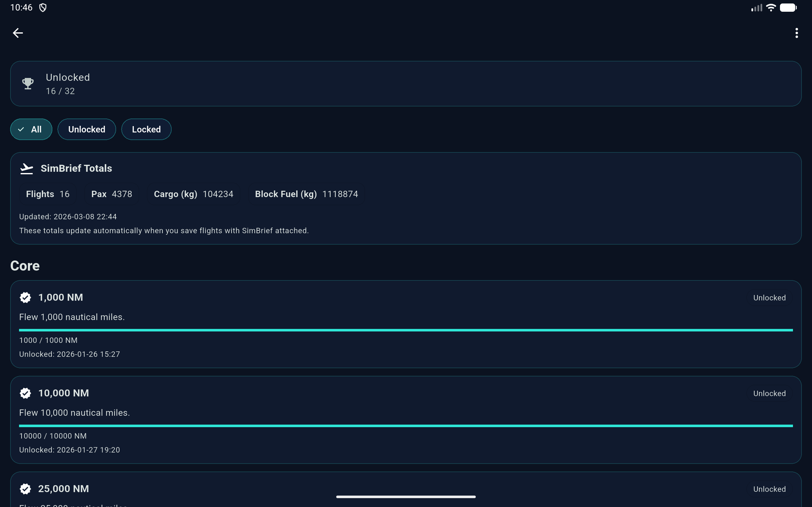Viewport: 812px width, 507px height.
Task: Click the trophy icon in the Unlocked summary
Action: pos(28,83)
